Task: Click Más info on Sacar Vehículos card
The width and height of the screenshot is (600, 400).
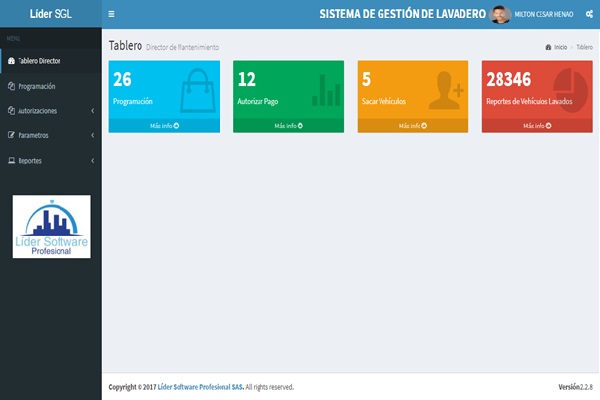Action: pyautogui.click(x=412, y=126)
